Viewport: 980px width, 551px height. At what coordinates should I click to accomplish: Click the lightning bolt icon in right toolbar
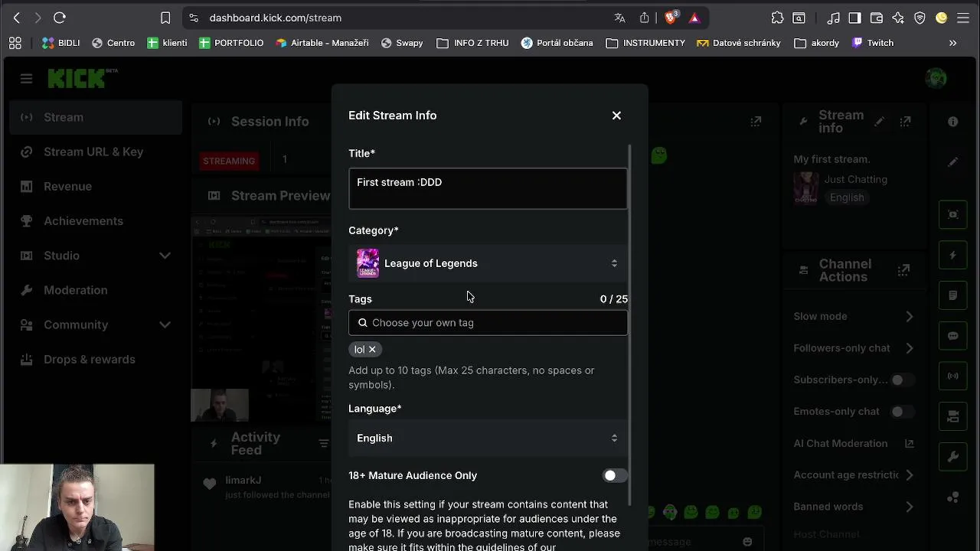[x=953, y=256]
